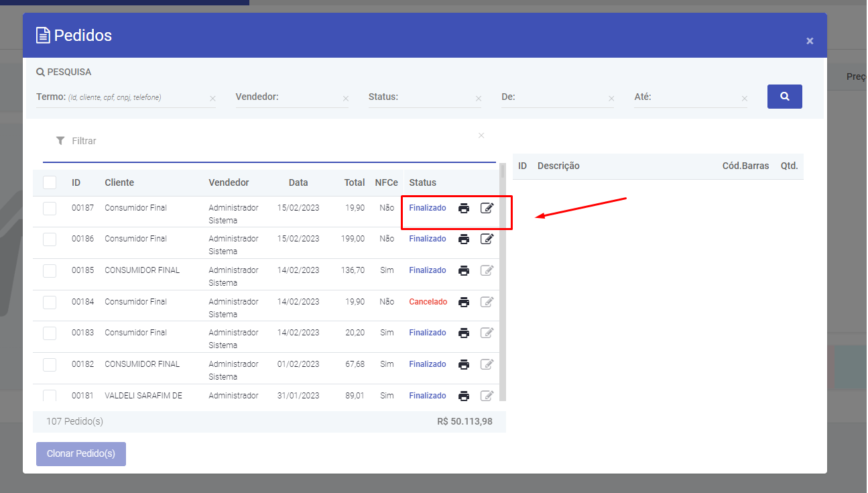Click the orders list vertical scrollbar

pos(503,282)
